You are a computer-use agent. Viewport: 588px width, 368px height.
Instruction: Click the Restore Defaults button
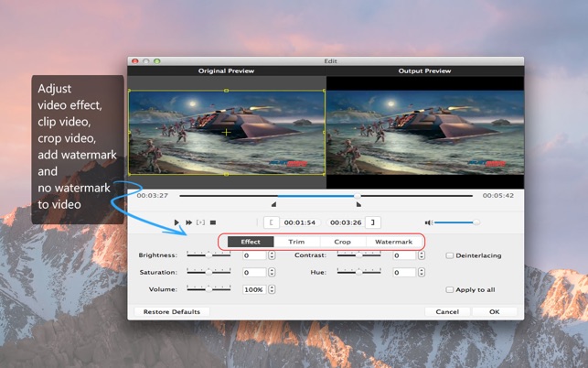pyautogui.click(x=171, y=311)
